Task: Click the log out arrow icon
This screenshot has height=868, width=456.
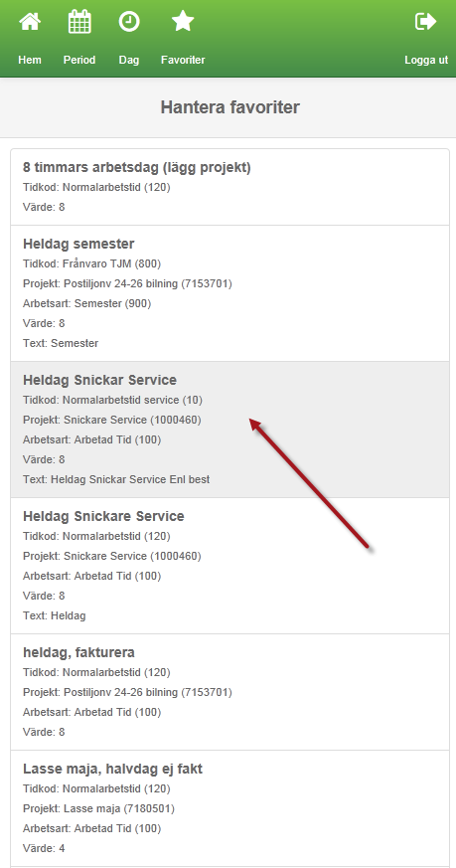Action: [x=425, y=22]
